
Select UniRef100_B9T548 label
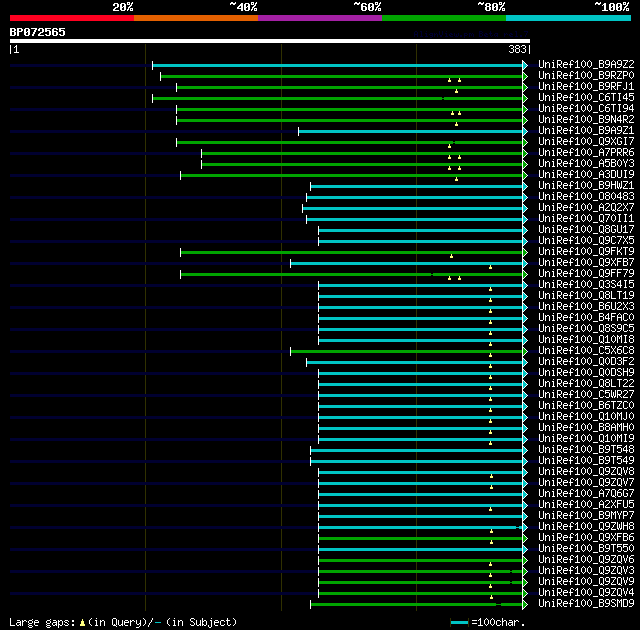pos(586,450)
